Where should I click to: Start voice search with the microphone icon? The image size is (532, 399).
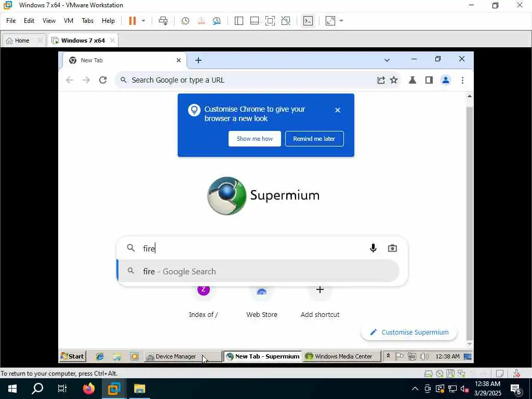[373, 248]
